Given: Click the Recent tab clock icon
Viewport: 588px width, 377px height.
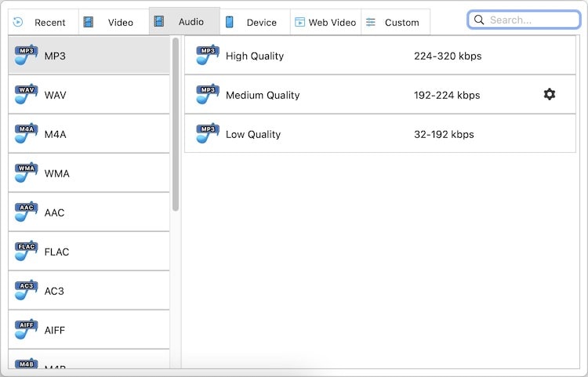Looking at the screenshot, I should pos(17,22).
